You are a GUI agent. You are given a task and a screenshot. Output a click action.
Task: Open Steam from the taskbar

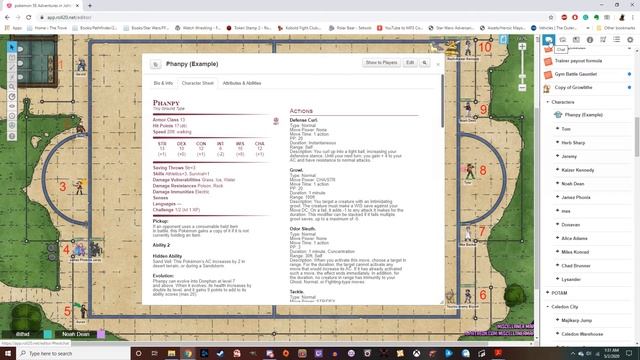(x=220, y=353)
